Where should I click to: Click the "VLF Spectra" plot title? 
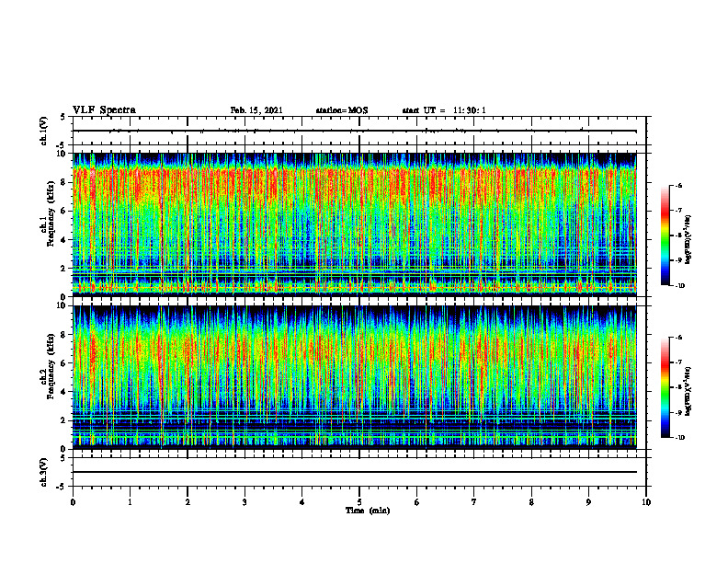click(104, 110)
